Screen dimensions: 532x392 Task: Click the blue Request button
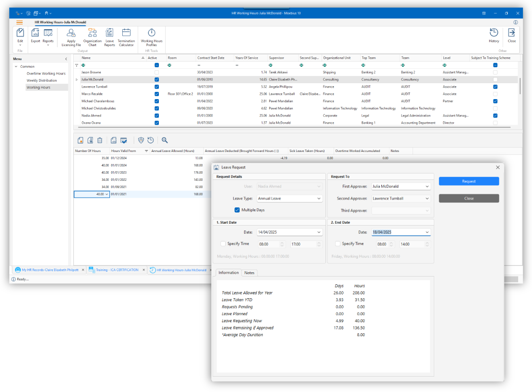[468, 181]
